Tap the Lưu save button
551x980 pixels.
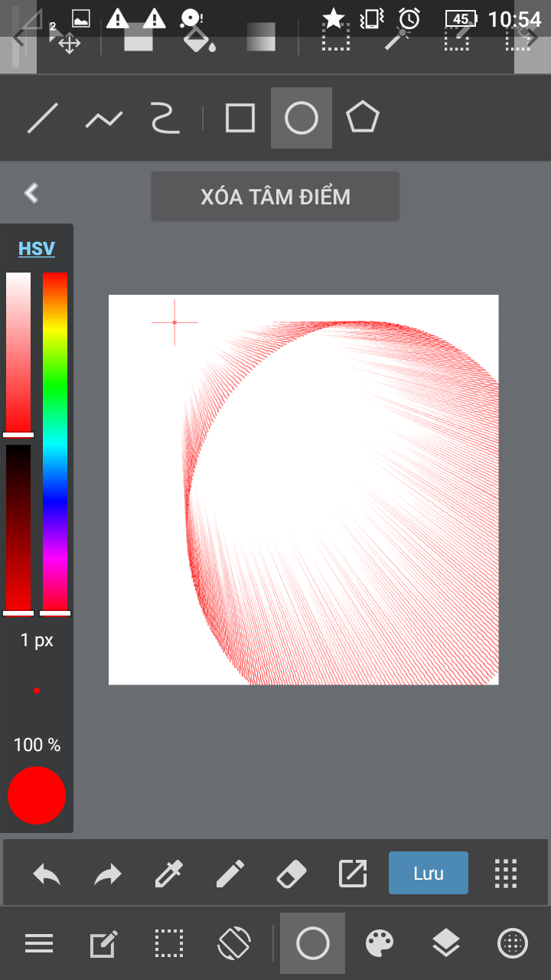(428, 873)
